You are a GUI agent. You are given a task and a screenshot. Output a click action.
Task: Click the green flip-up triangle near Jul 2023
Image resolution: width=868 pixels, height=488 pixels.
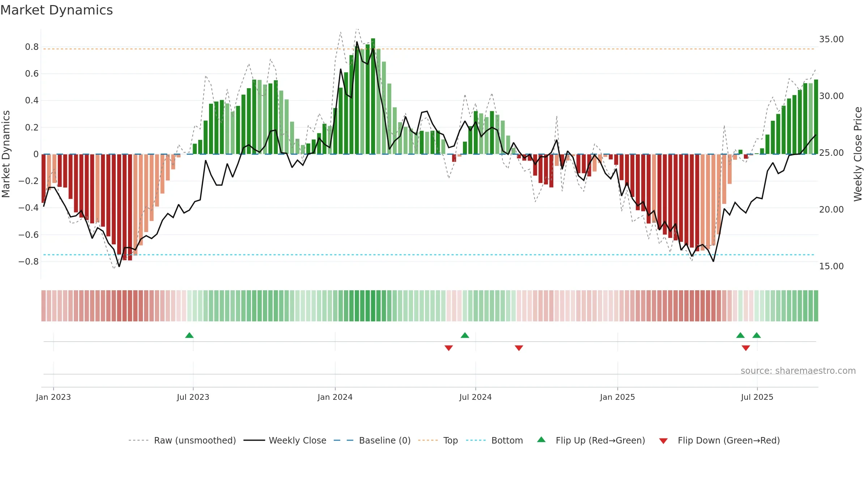point(190,335)
